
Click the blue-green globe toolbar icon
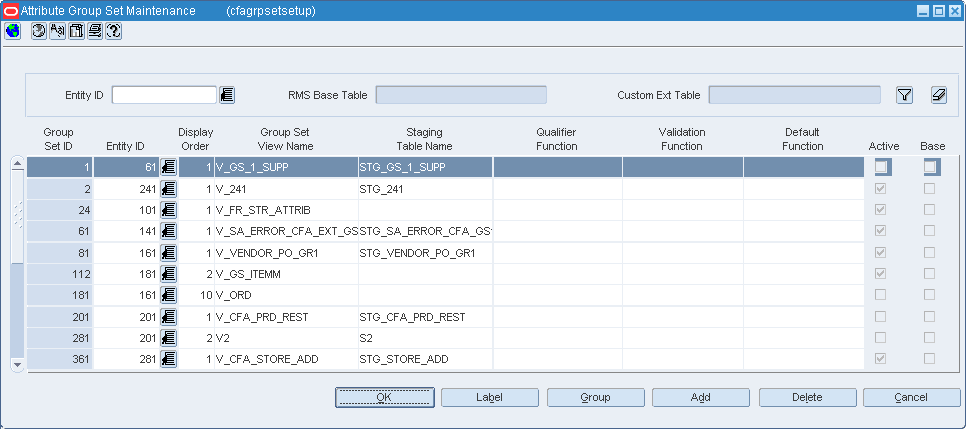(12, 31)
